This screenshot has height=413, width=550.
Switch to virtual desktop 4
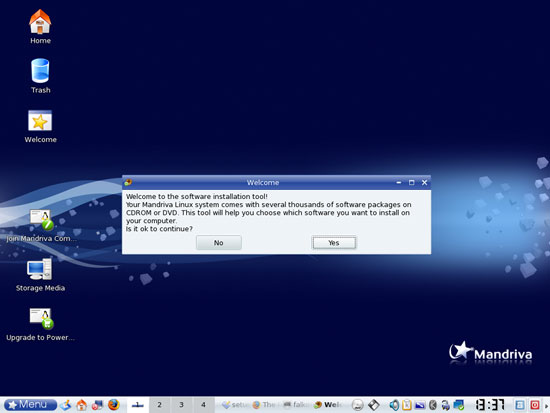click(x=203, y=405)
